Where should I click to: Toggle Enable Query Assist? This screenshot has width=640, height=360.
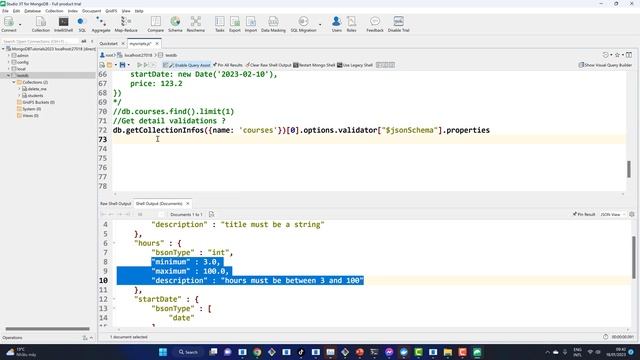pyautogui.click(x=187, y=65)
